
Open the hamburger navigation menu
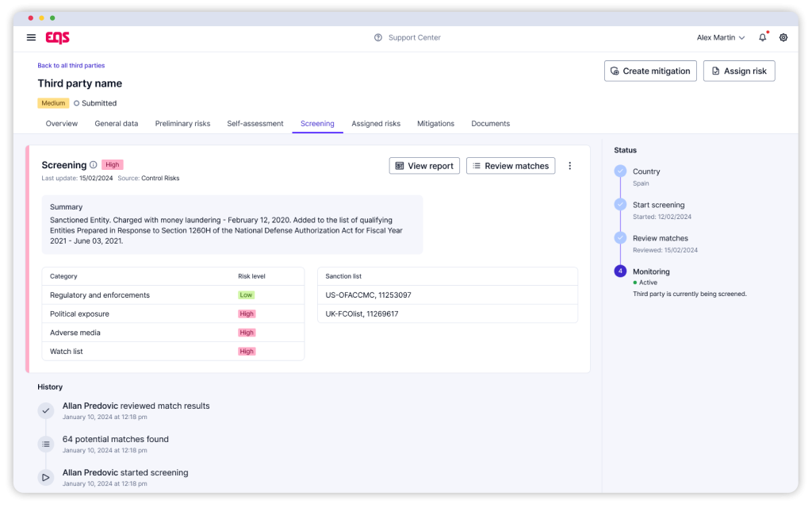point(31,37)
